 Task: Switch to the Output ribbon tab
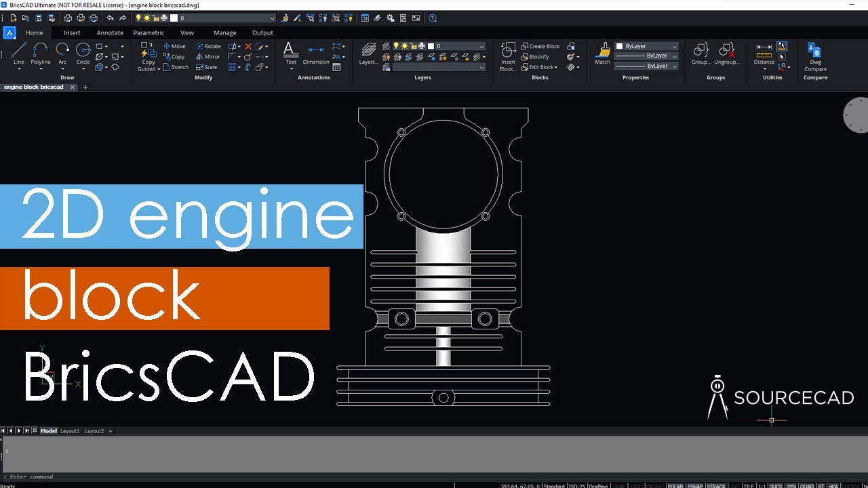click(262, 33)
